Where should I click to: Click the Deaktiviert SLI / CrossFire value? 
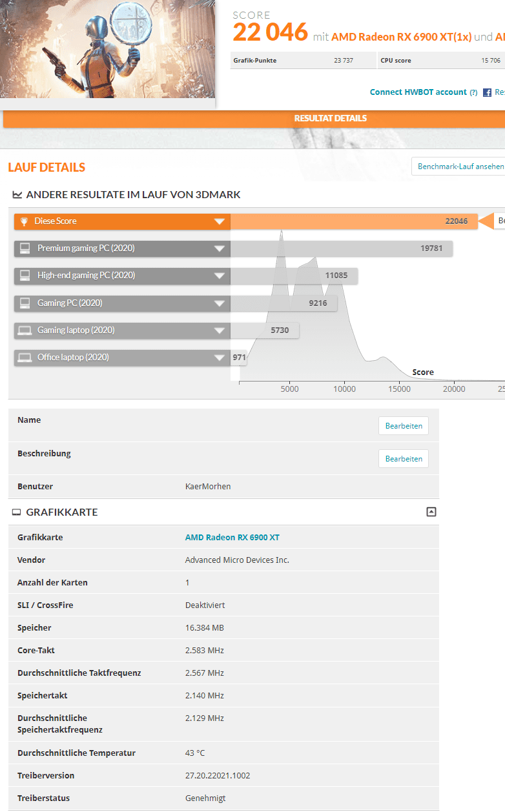[x=205, y=605]
